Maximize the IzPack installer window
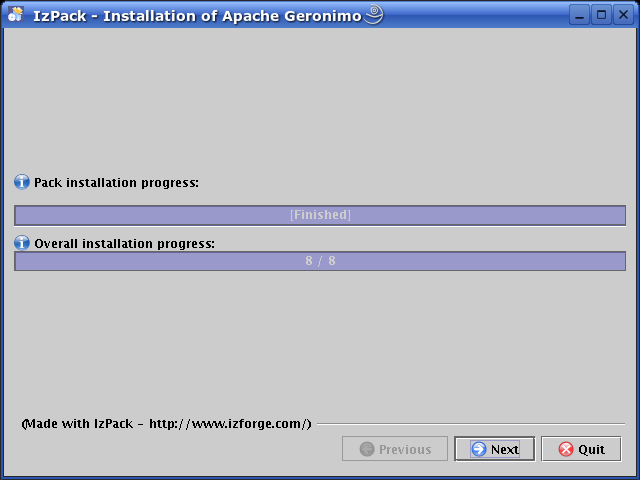 (x=601, y=16)
